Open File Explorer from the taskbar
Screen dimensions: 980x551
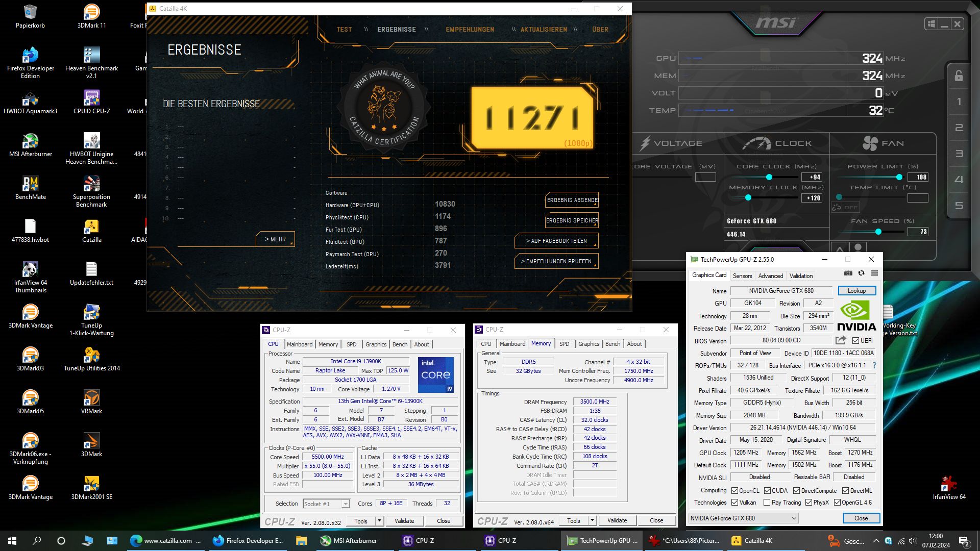click(301, 541)
